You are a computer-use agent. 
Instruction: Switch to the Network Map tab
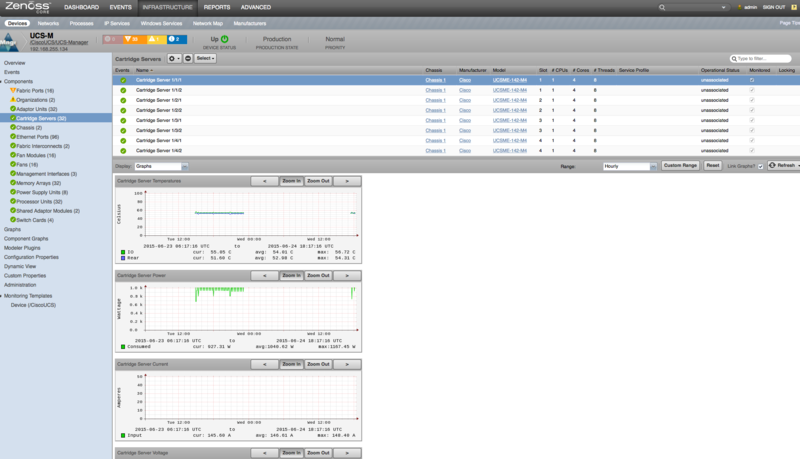tap(208, 23)
